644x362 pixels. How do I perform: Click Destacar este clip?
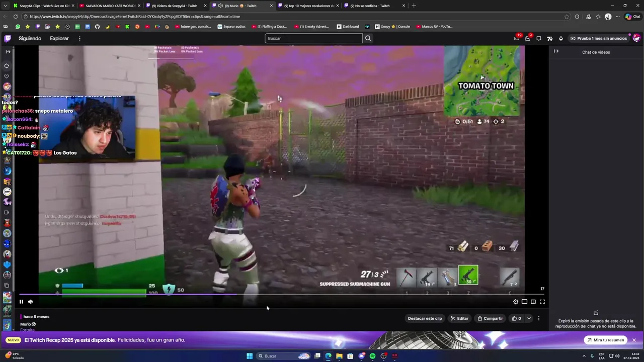coord(425,318)
